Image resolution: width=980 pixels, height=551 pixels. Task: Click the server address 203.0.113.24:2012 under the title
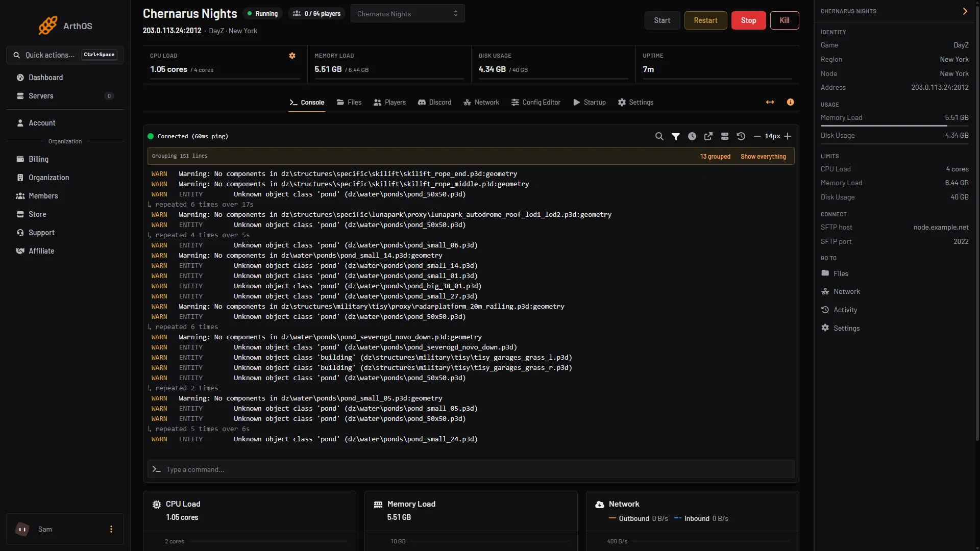(172, 31)
